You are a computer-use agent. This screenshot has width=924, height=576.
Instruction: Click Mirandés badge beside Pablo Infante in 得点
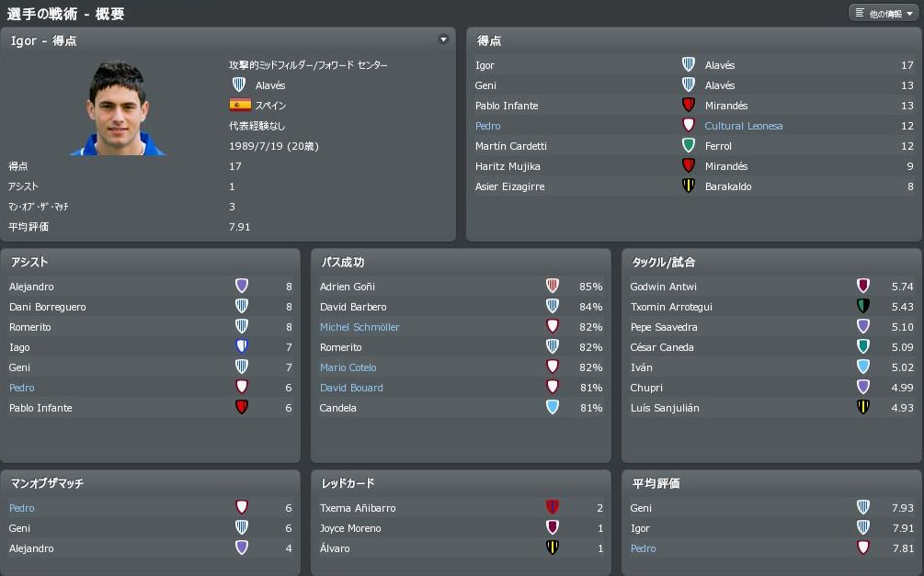(688, 106)
